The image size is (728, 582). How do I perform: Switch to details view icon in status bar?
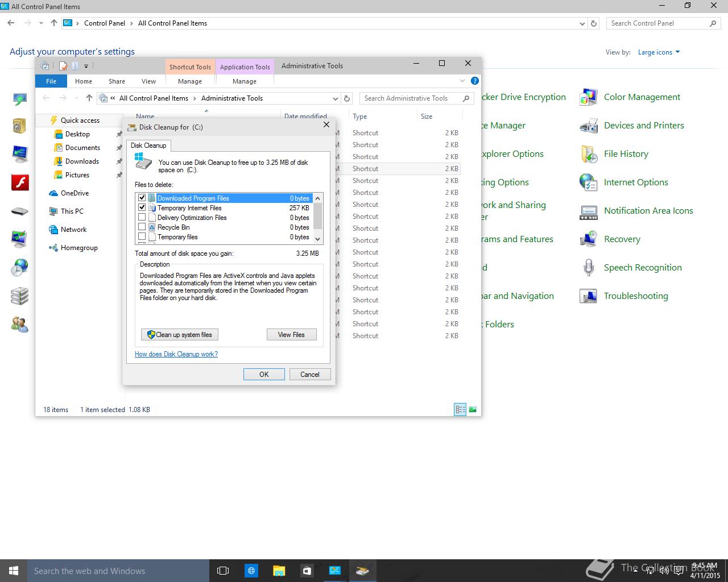(x=460, y=409)
